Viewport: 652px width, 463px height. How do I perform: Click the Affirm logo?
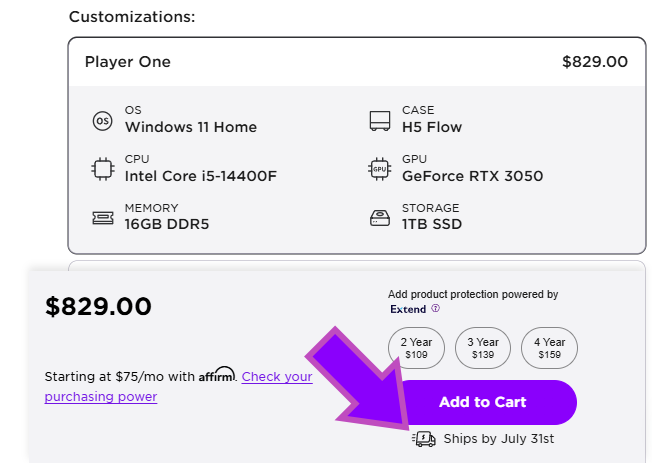[217, 375]
